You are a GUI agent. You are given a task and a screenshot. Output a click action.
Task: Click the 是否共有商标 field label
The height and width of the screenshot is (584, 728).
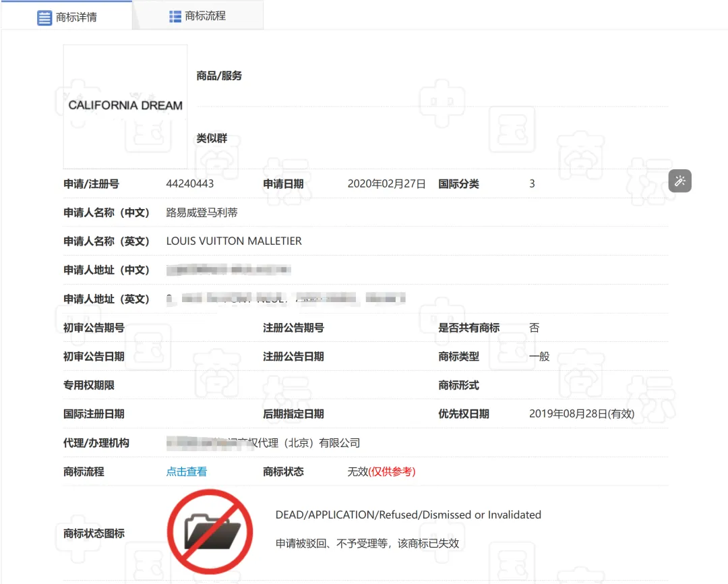tap(468, 328)
